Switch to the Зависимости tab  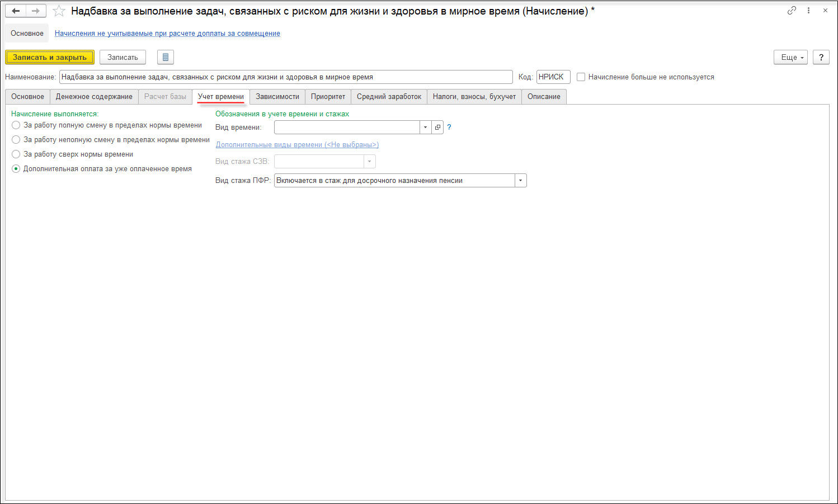(x=277, y=97)
